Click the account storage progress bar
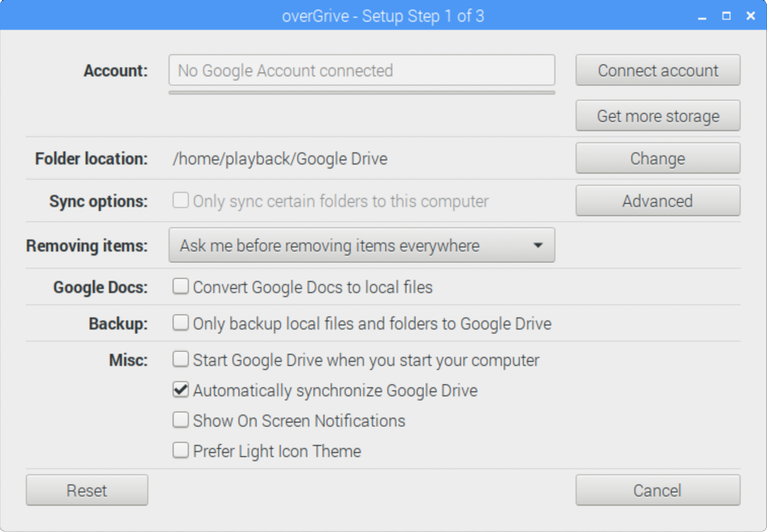Screen dimensions: 767x532 [x=361, y=93]
